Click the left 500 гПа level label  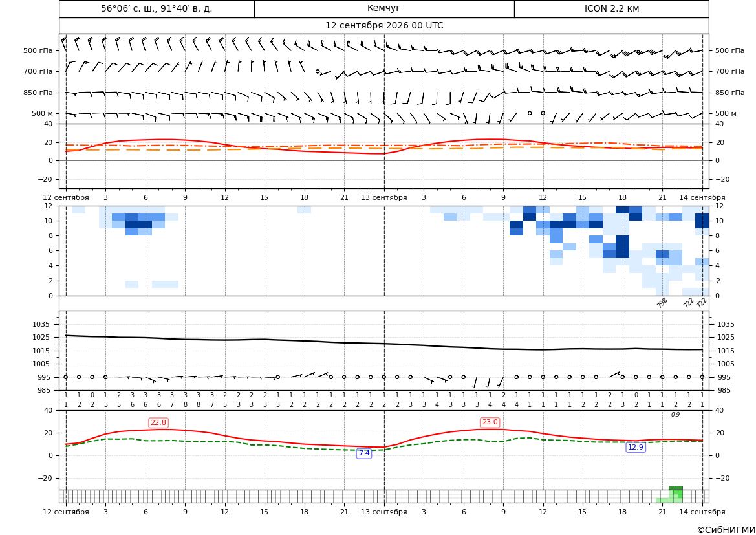tap(38, 50)
